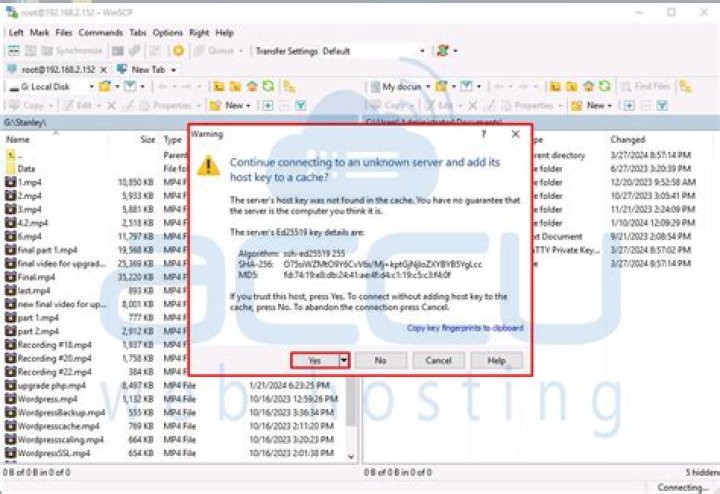
Task: Open directory icon in the right panel toolbar
Action: 442,86
